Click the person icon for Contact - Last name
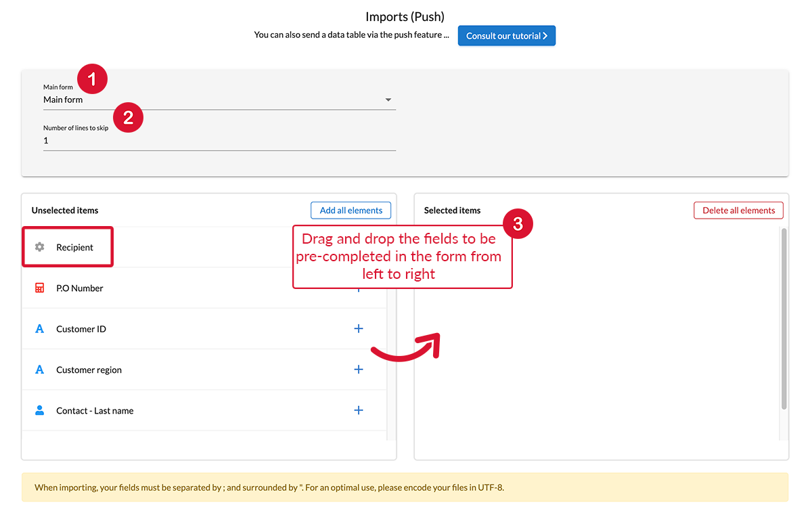 (39, 411)
